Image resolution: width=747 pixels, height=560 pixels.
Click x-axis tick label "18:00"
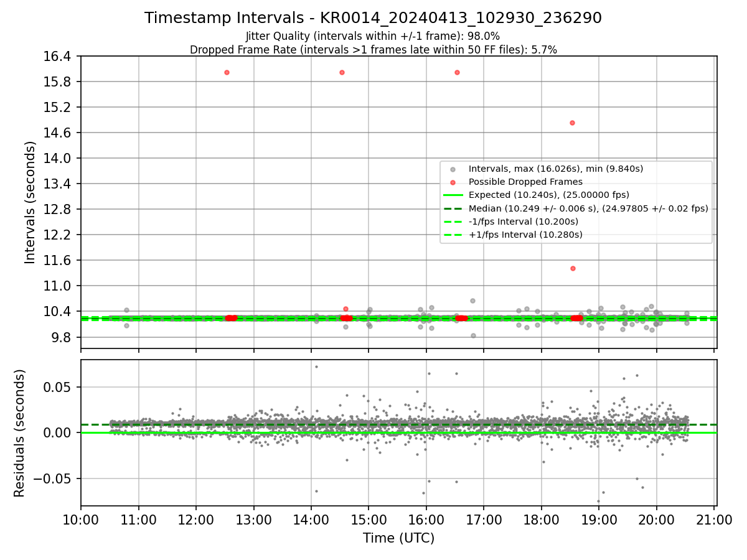[541, 520]
